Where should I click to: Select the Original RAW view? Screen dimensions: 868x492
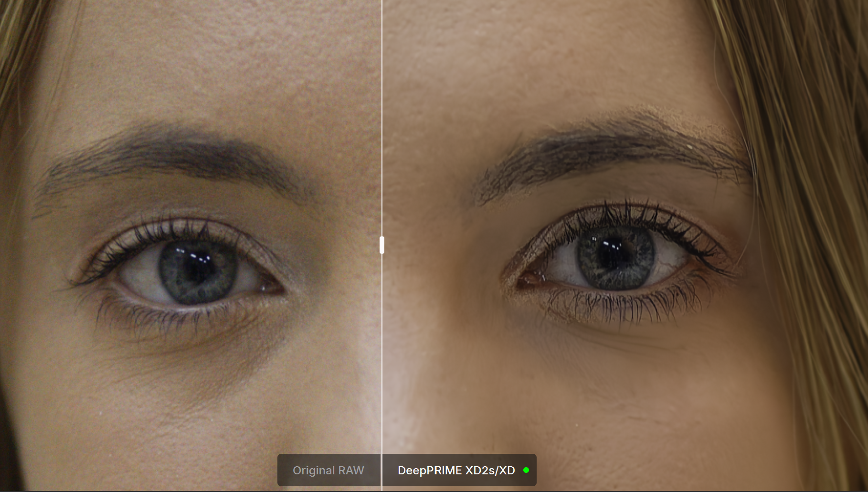[328, 471]
